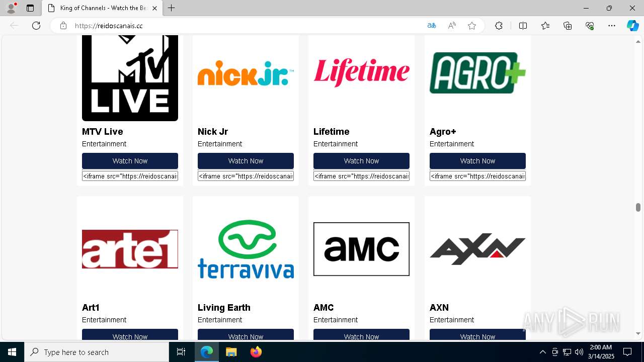The width and height of the screenshot is (644, 362).
Task: Click the page vertical scrollbar thumb
Action: (x=638, y=207)
